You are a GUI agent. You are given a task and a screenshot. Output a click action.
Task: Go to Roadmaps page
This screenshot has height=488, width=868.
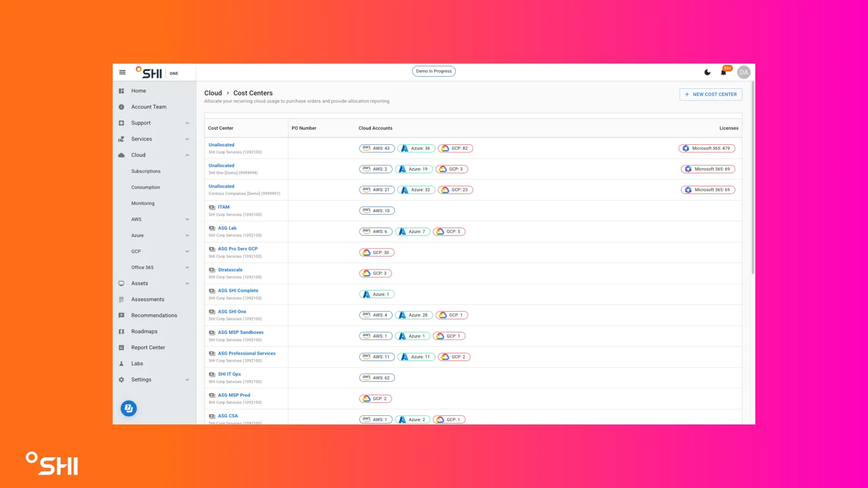[x=144, y=331]
